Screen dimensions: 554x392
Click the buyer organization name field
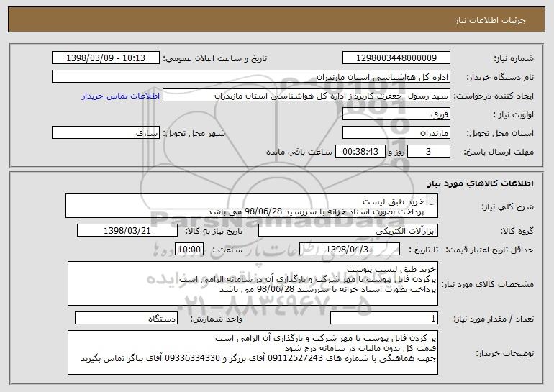coord(251,77)
